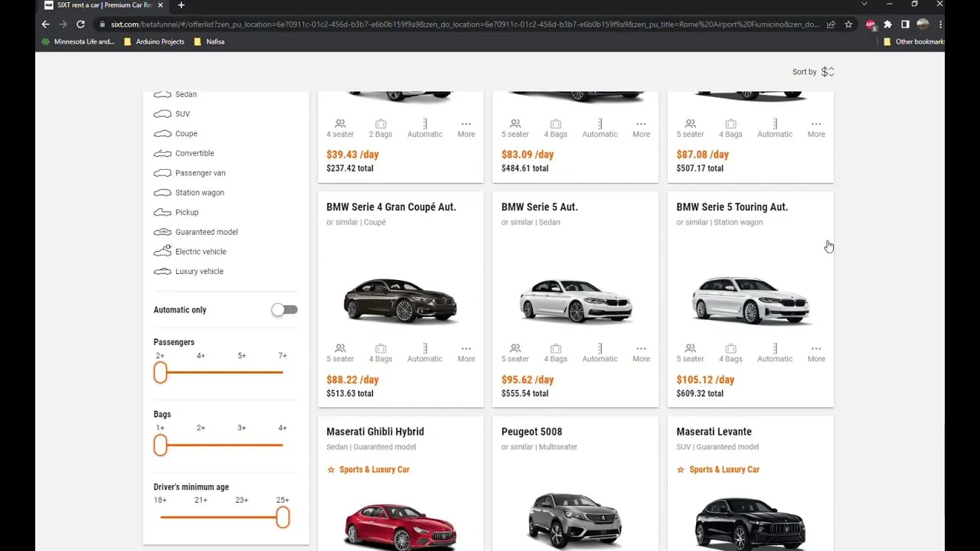
Task: Click the $88.22 /day price
Action: pyautogui.click(x=352, y=380)
